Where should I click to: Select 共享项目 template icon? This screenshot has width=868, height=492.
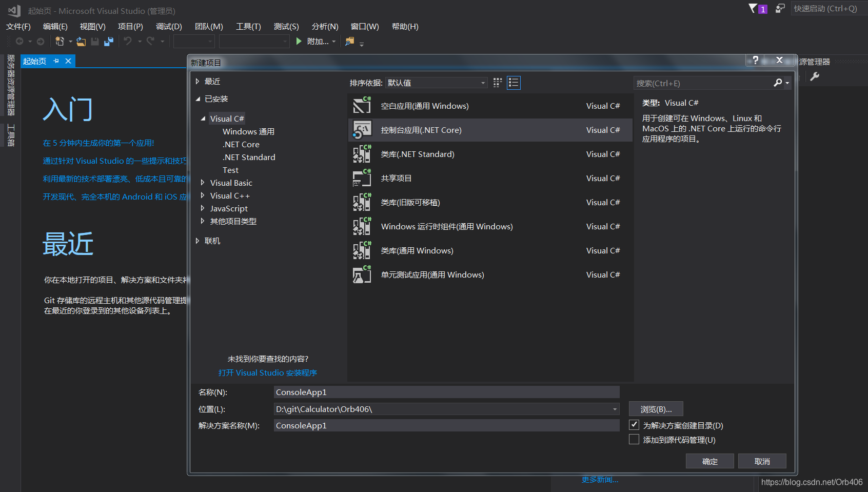pyautogui.click(x=362, y=178)
